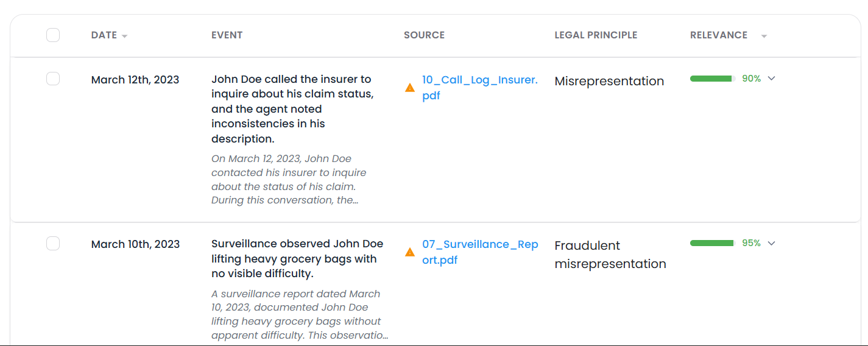Click the EVENT column header
Viewport: 868px width, 346px height.
[x=227, y=35]
